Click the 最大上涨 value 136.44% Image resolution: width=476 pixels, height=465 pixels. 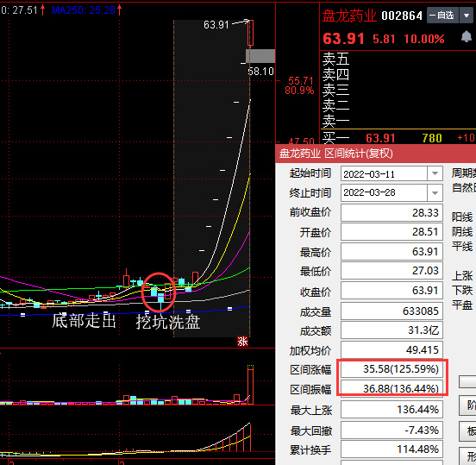point(391,410)
